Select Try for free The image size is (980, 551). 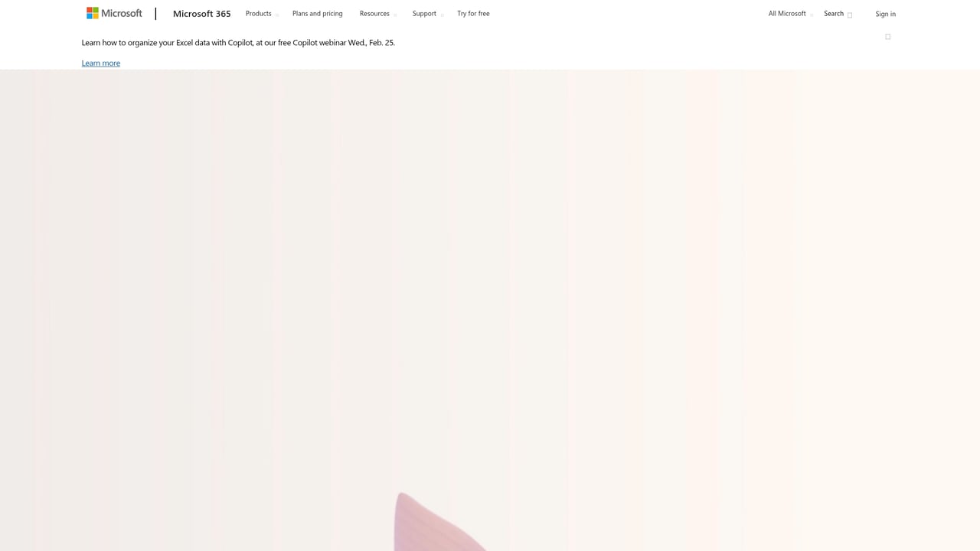coord(473,13)
